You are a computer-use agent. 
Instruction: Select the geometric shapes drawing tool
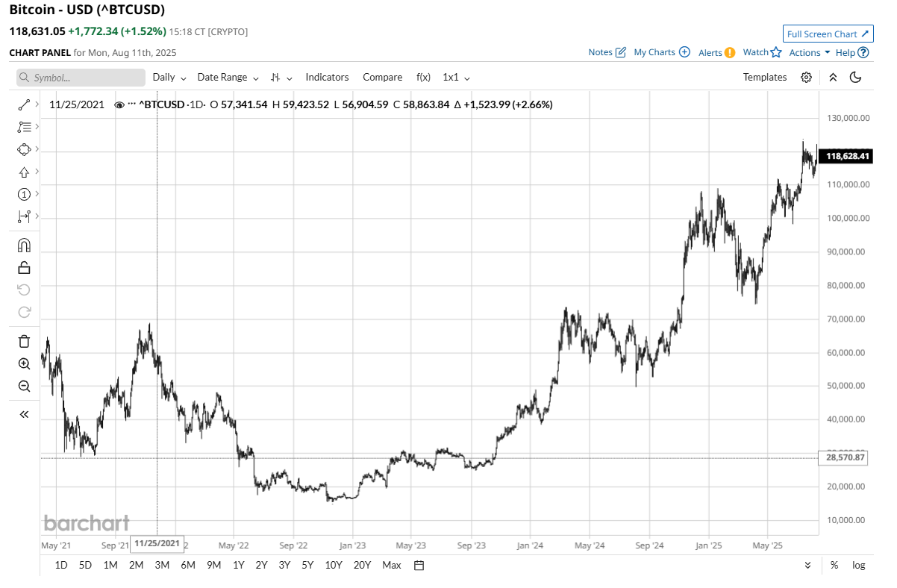[x=24, y=149]
